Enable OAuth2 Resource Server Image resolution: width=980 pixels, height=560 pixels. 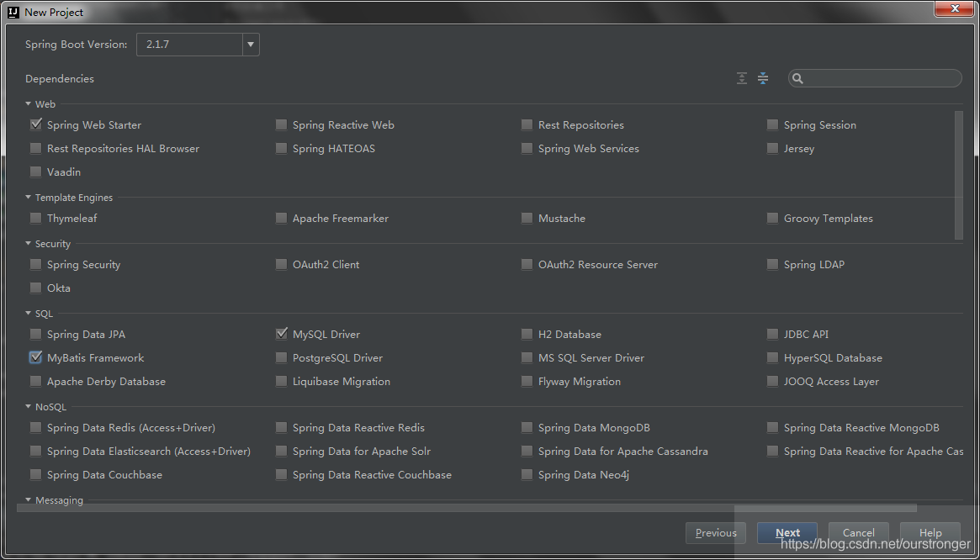click(x=527, y=264)
